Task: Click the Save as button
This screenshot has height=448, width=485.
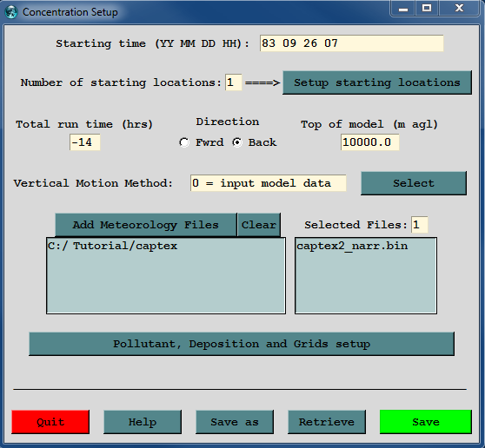Action: click(x=235, y=422)
